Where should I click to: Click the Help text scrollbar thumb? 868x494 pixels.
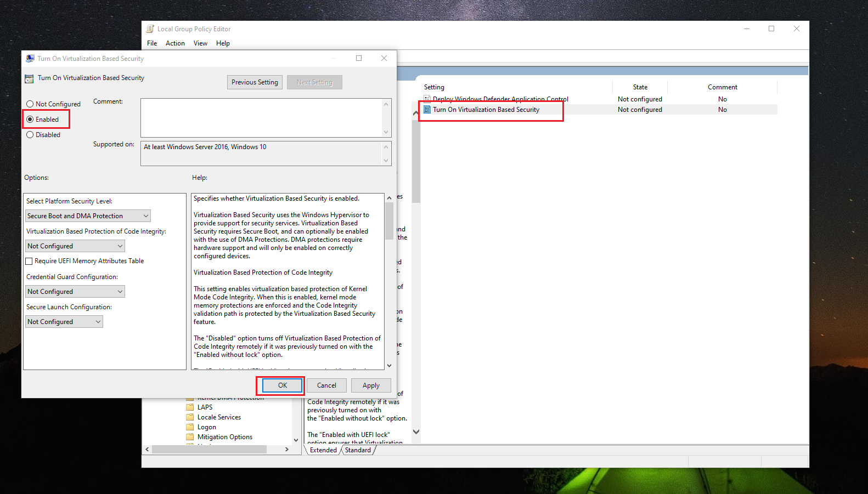tap(390, 221)
